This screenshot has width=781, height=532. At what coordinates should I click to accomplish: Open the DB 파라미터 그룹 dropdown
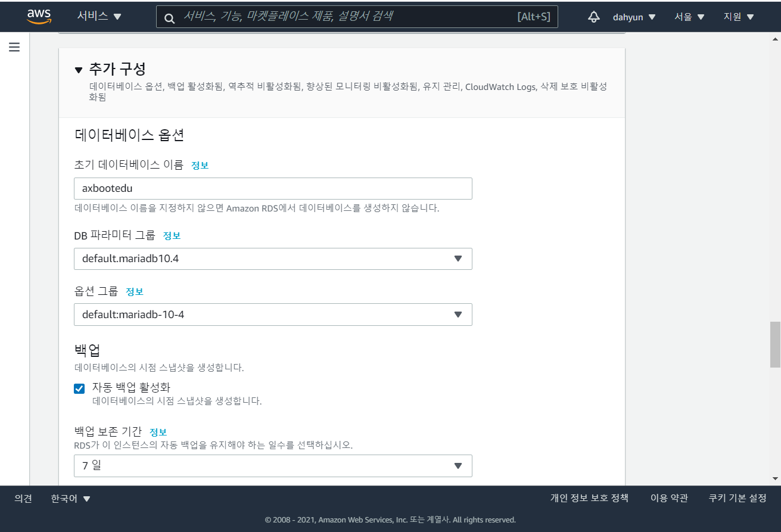pos(273,259)
